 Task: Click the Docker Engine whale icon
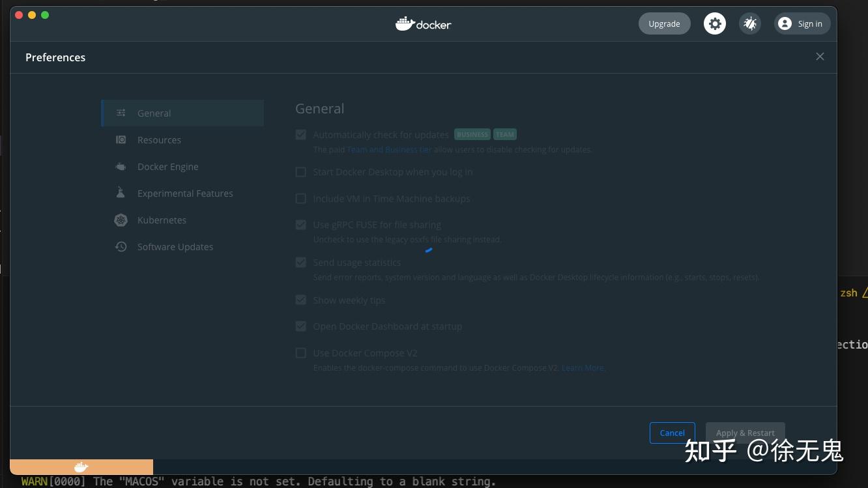pos(121,166)
